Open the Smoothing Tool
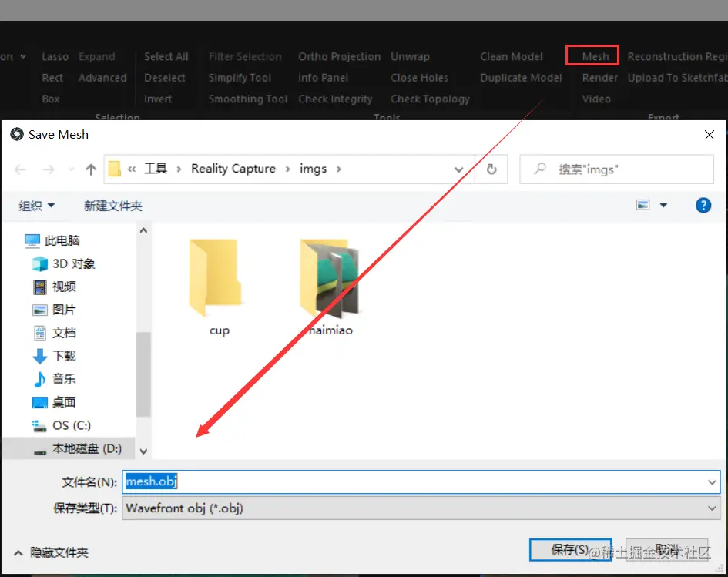Screen dimensions: 728x577 (x=247, y=99)
